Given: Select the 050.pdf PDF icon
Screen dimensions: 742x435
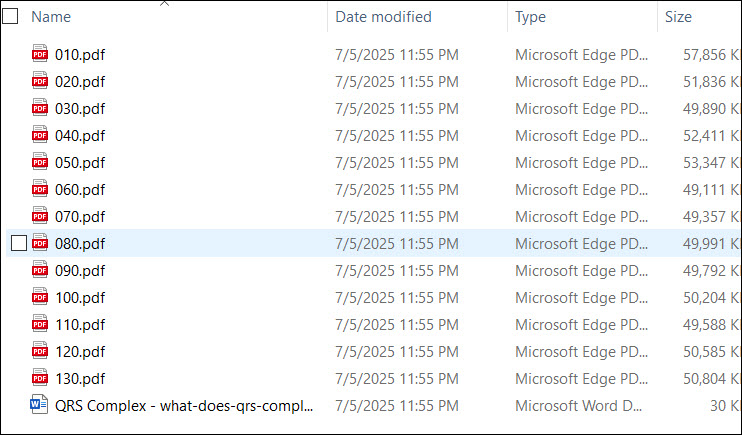Looking at the screenshot, I should (40, 161).
